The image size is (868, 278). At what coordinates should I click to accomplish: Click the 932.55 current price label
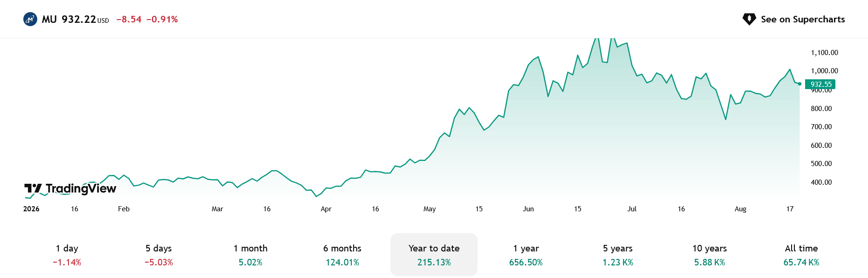coord(820,84)
